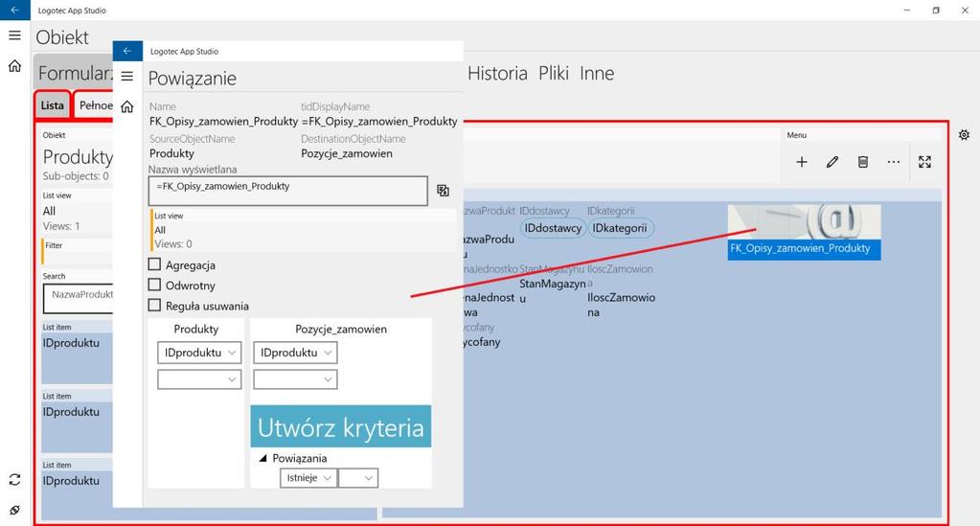Expand the view with the fullscreen icon
The height and width of the screenshot is (526, 980).
click(x=925, y=162)
